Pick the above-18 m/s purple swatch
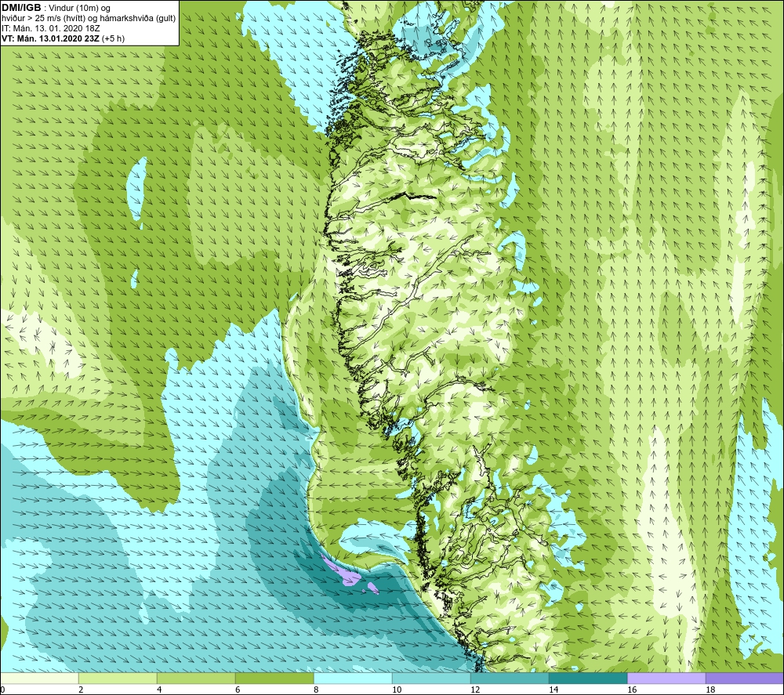 point(745,678)
